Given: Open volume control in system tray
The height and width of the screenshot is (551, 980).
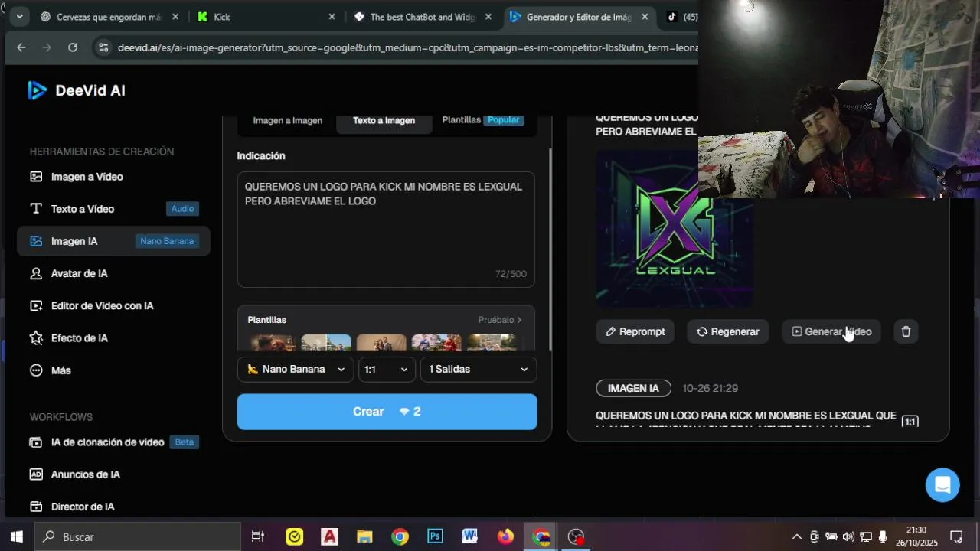Looking at the screenshot, I should pos(848,536).
